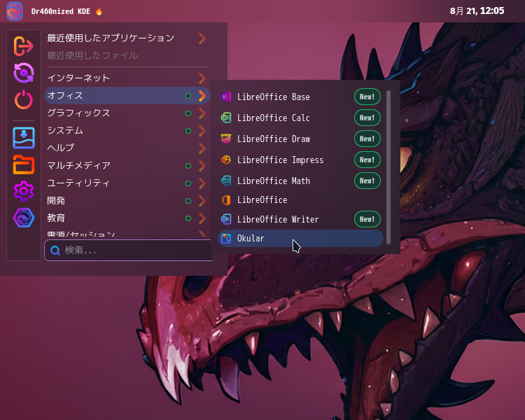Image resolution: width=525 pixels, height=420 pixels.
Task: Click New! badge next to LibreOffice Draw
Action: tap(367, 139)
